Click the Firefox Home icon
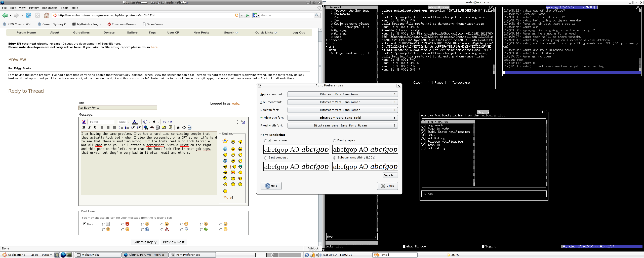This screenshot has height=258, width=644. (x=46, y=15)
